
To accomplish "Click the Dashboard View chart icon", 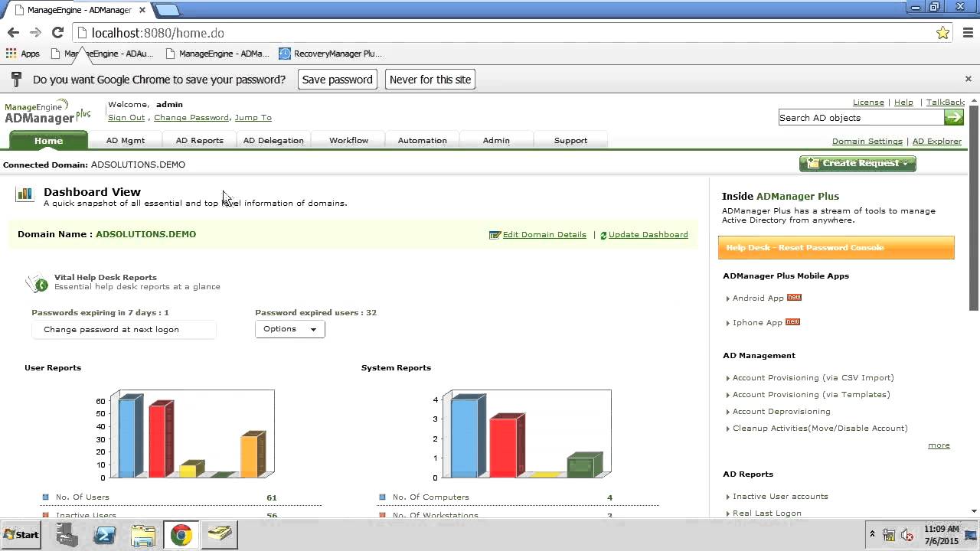I will pos(24,194).
